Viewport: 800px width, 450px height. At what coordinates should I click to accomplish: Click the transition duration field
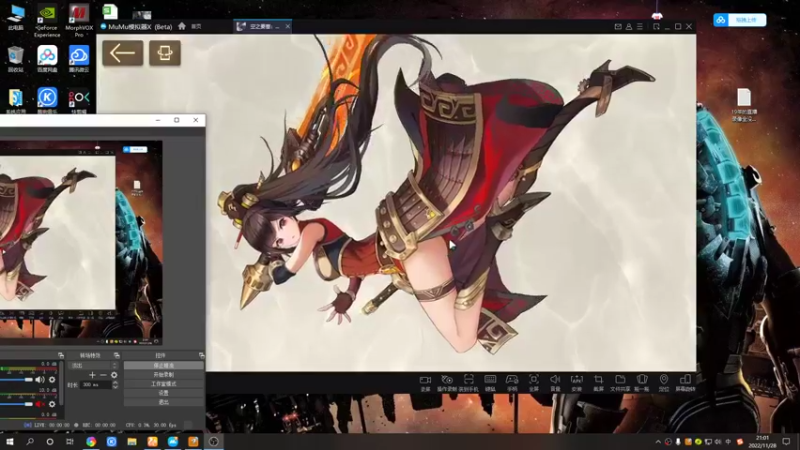(x=96, y=385)
